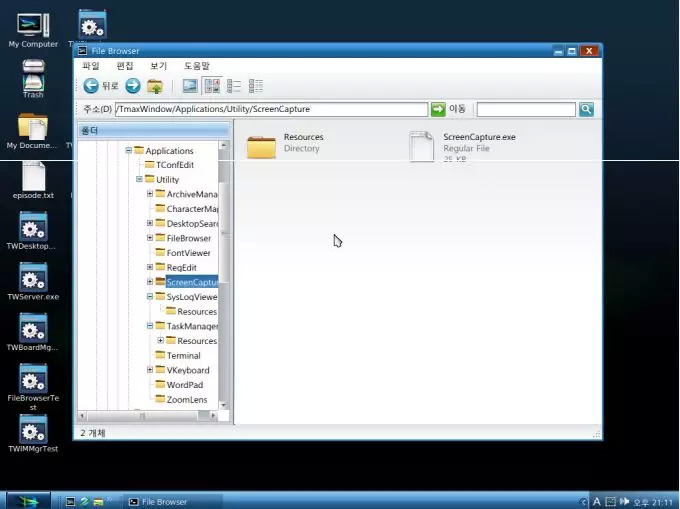Open the 파일 menu
Viewport: 680px width, 509px height.
click(91, 66)
